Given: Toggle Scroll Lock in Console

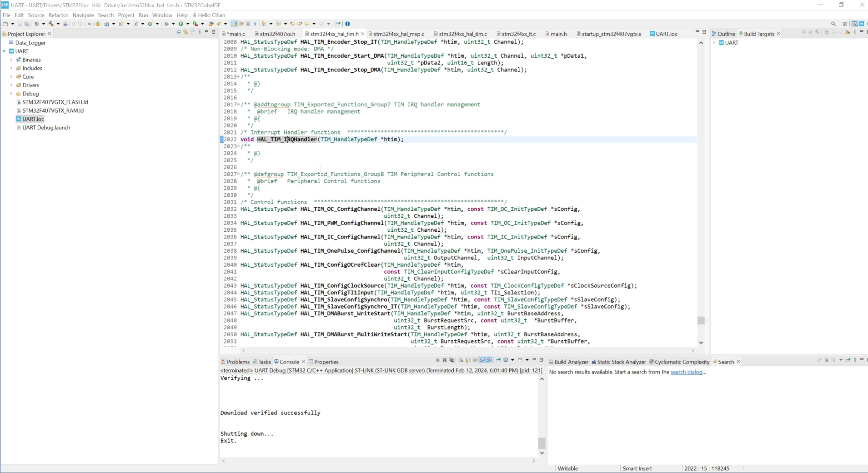Looking at the screenshot, I should coord(468,360).
